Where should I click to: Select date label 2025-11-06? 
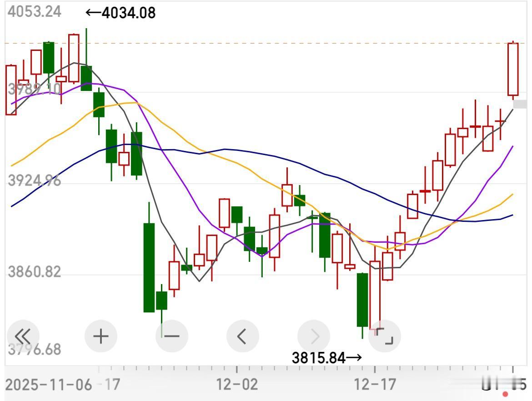coord(49,385)
